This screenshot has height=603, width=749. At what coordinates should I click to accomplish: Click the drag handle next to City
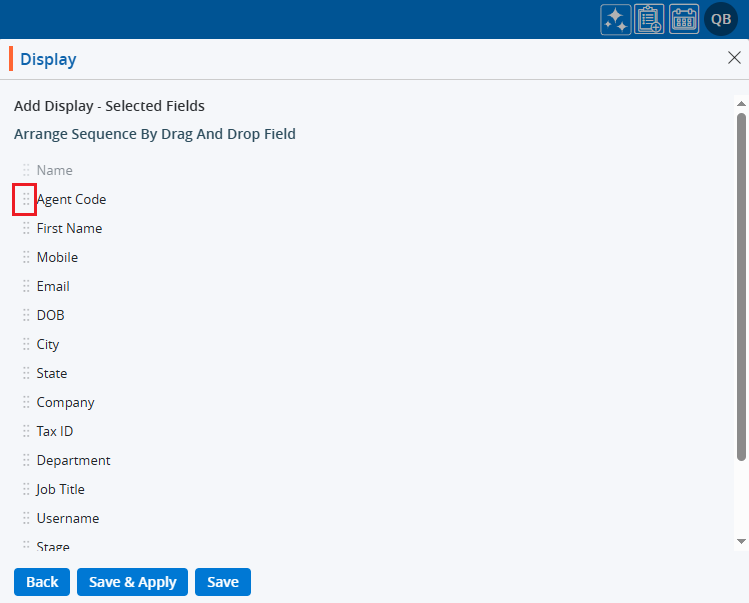click(x=26, y=345)
